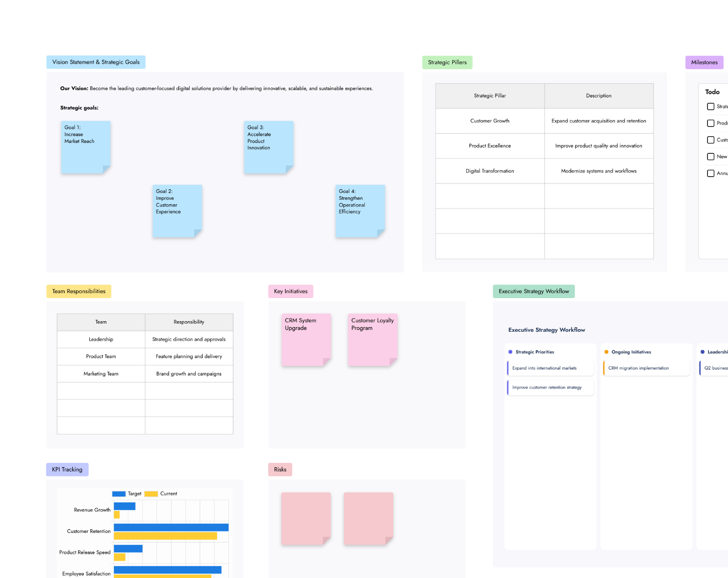Tick the Todo checkbox beside 'Prod'
This screenshot has height=578, width=728.
point(710,123)
